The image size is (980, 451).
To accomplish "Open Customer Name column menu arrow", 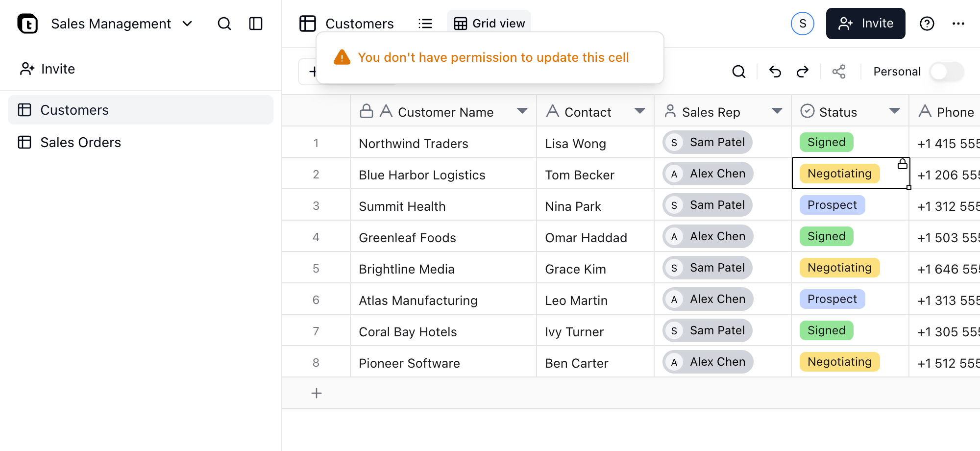I will pyautogui.click(x=522, y=111).
